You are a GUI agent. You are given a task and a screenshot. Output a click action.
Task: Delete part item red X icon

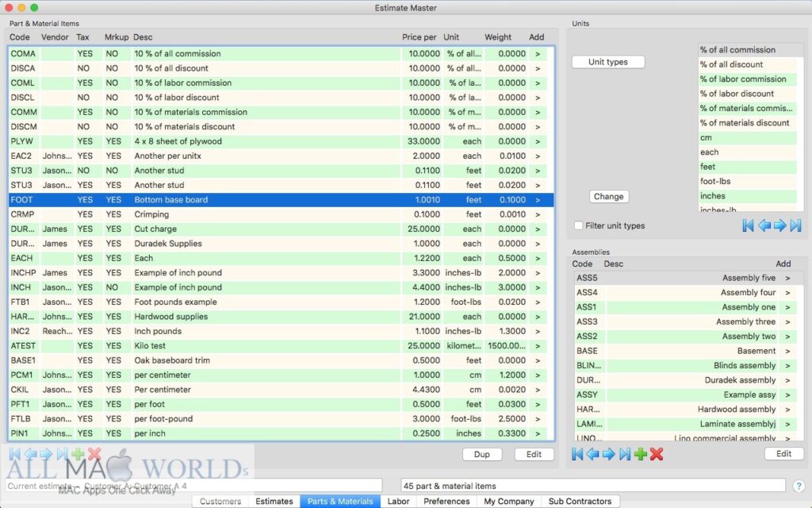point(94,454)
